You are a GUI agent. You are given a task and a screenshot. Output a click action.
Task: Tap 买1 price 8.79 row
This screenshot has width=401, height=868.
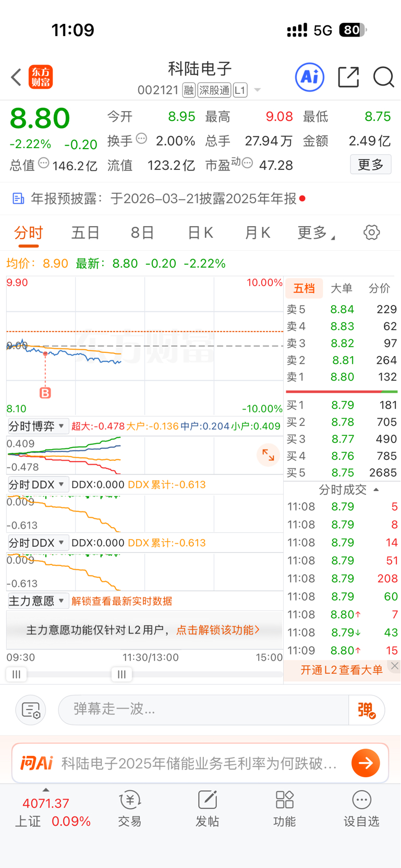(x=342, y=405)
